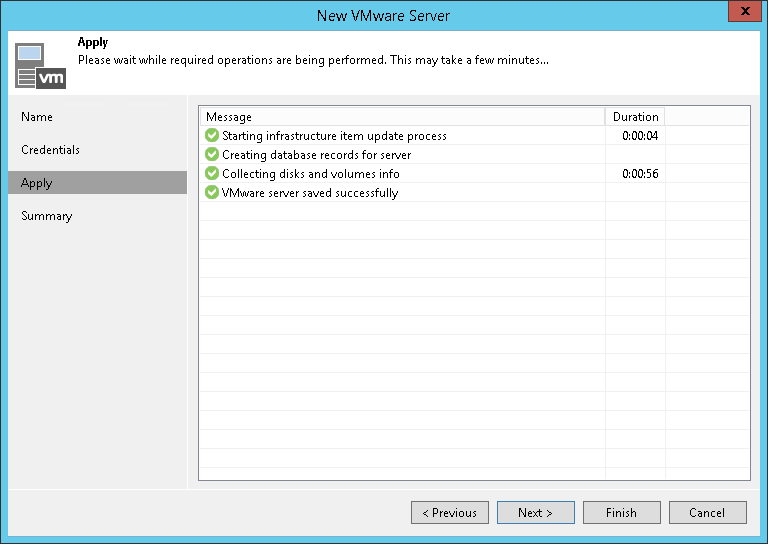Click the 'Apply' heading at the top
The width and height of the screenshot is (768, 544).
pyautogui.click(x=93, y=43)
